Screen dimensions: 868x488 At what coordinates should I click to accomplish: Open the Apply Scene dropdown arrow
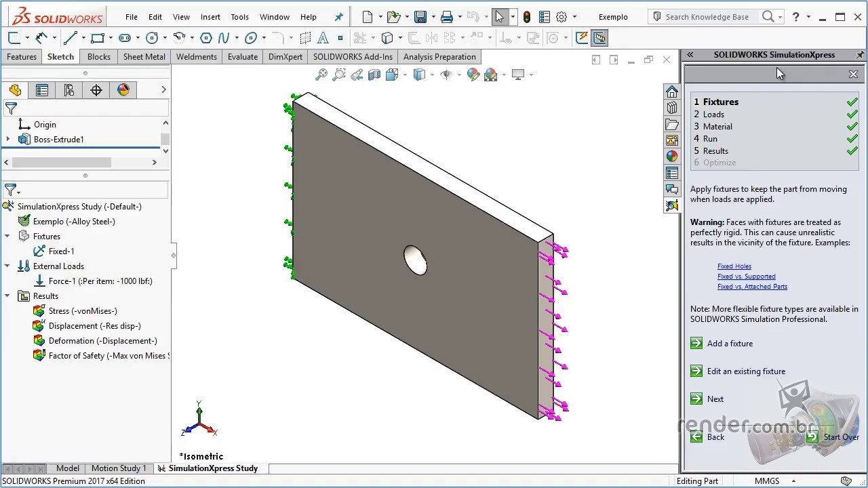tap(504, 75)
